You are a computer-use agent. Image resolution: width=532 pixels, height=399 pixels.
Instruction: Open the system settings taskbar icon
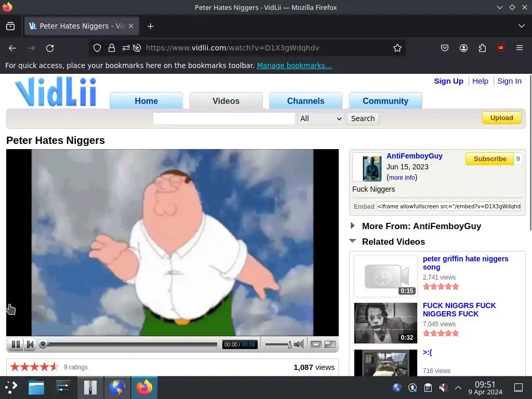63,387
